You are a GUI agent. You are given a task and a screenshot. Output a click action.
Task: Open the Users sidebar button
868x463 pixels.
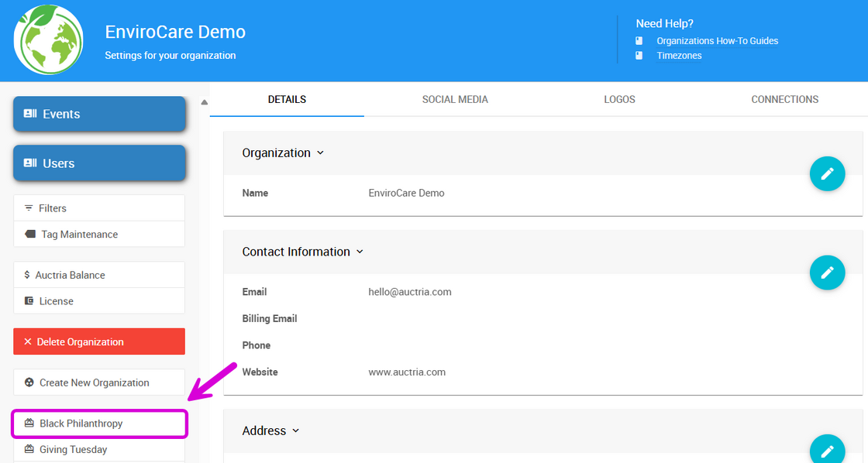point(99,163)
